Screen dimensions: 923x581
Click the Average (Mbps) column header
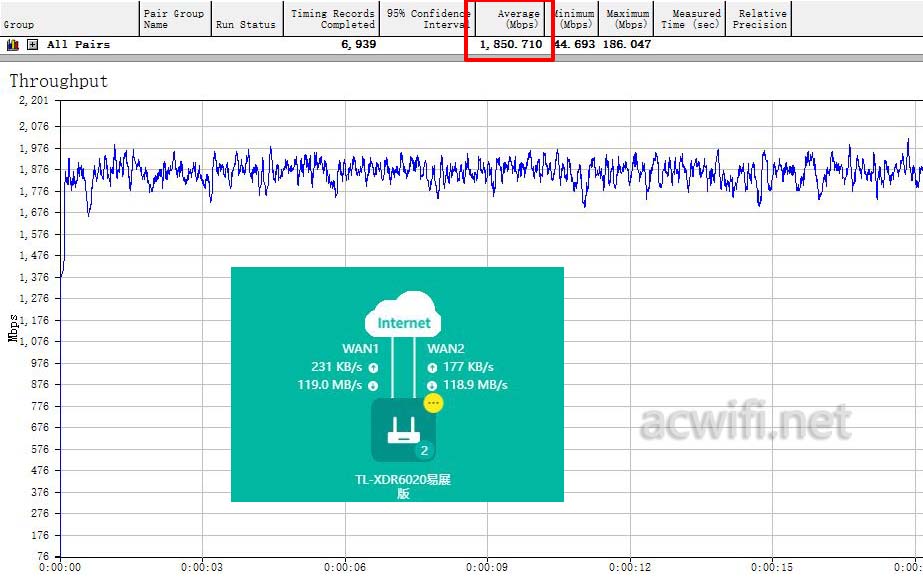click(510, 19)
